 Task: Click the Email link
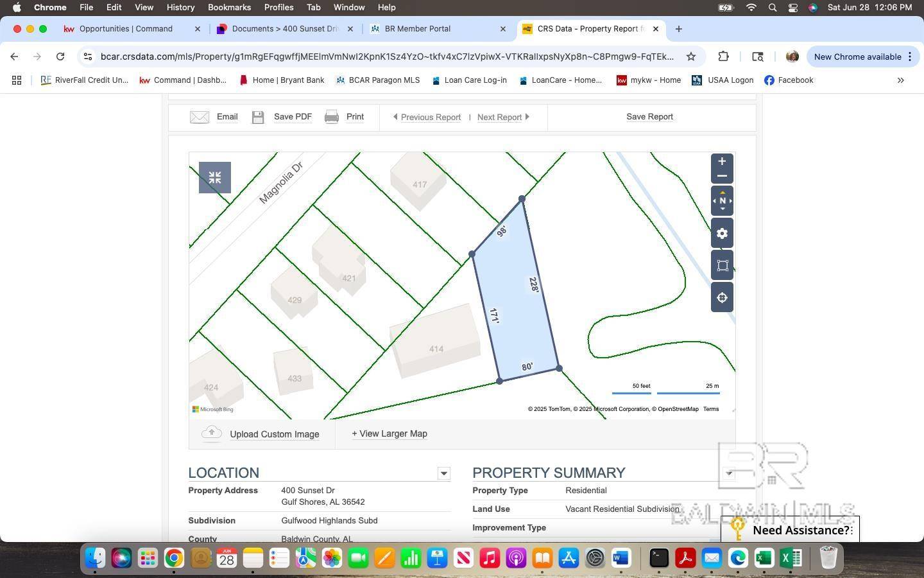pyautogui.click(x=227, y=117)
